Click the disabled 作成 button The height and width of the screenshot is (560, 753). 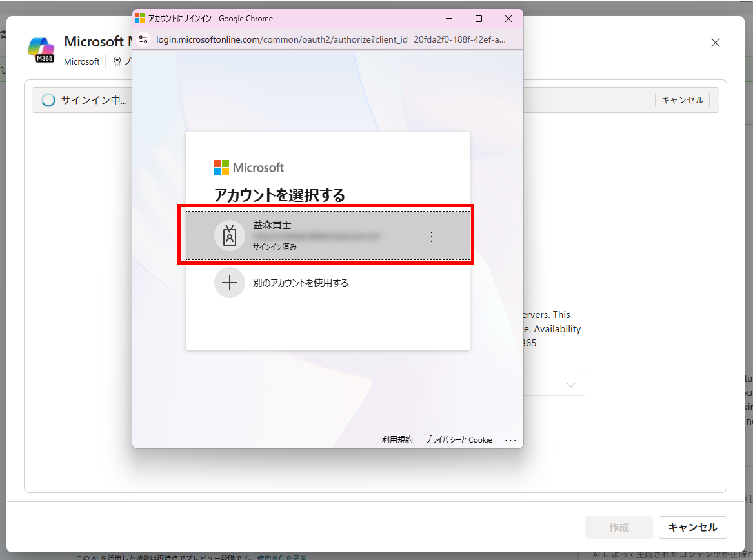pyautogui.click(x=619, y=527)
